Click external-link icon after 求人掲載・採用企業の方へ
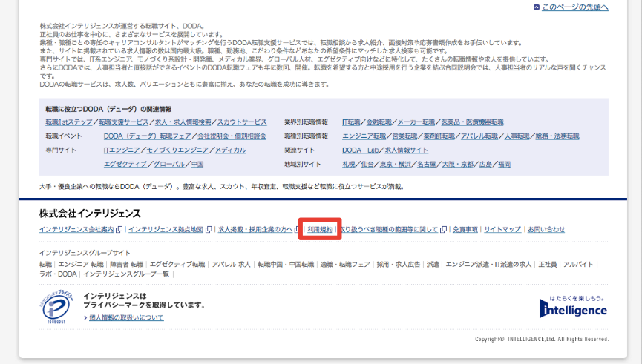Screen dimensions: 642x364 point(298,230)
